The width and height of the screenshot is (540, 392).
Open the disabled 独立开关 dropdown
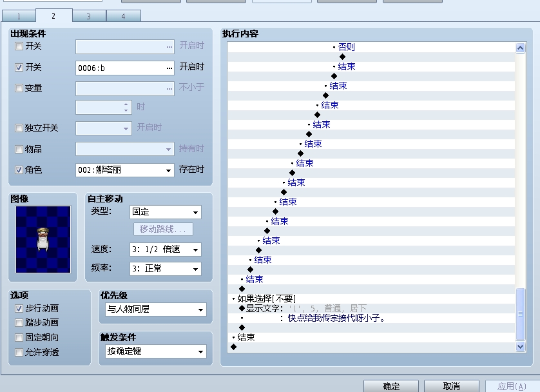[x=104, y=128]
